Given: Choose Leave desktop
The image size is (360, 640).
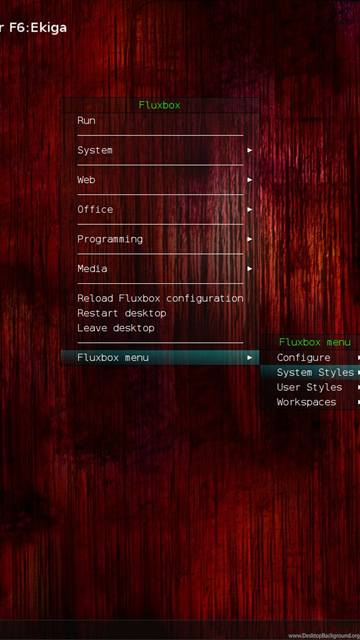Looking at the screenshot, I should (160, 328).
